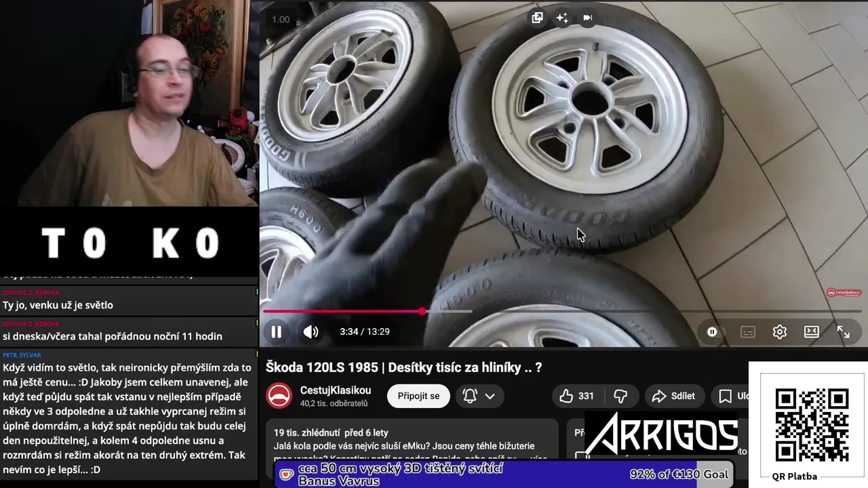Open video settings gear icon

(x=780, y=331)
